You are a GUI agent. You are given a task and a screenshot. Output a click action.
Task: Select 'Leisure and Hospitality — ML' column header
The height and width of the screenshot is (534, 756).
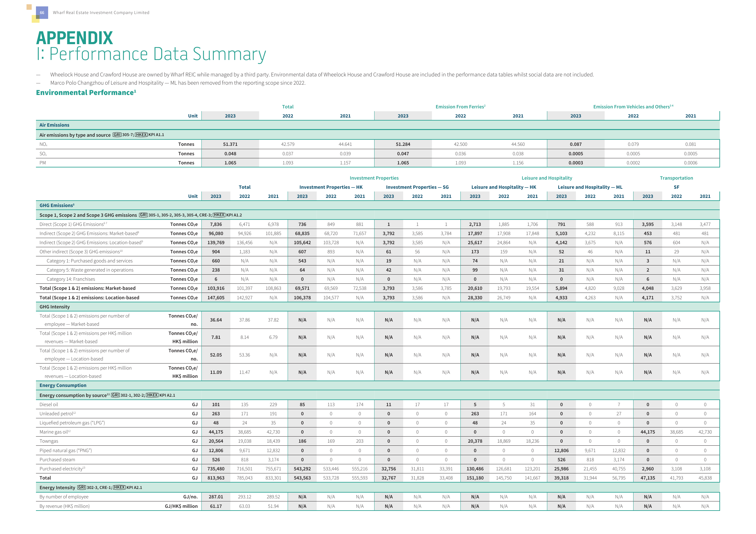click(590, 187)
